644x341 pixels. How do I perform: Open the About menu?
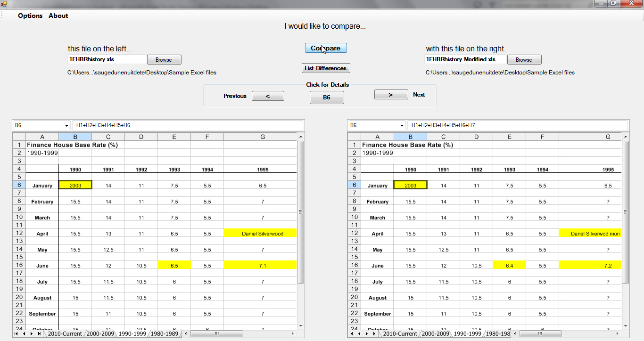58,16
